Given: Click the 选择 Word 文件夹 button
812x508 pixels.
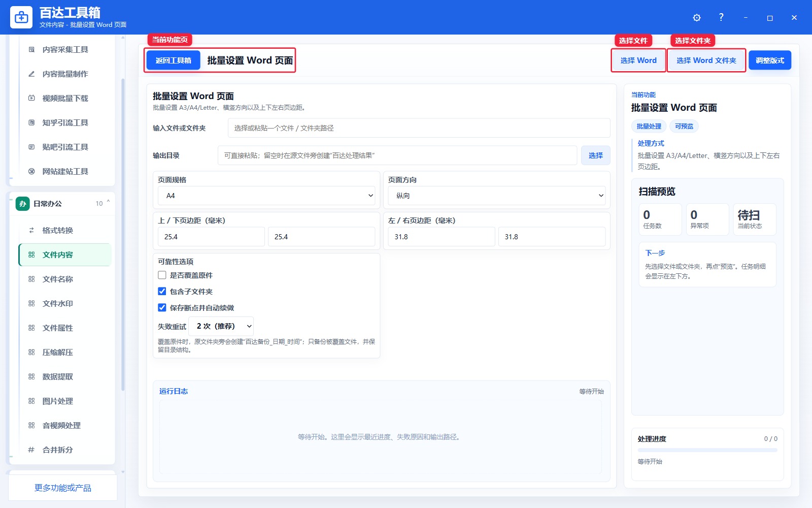Looking at the screenshot, I should (x=706, y=60).
